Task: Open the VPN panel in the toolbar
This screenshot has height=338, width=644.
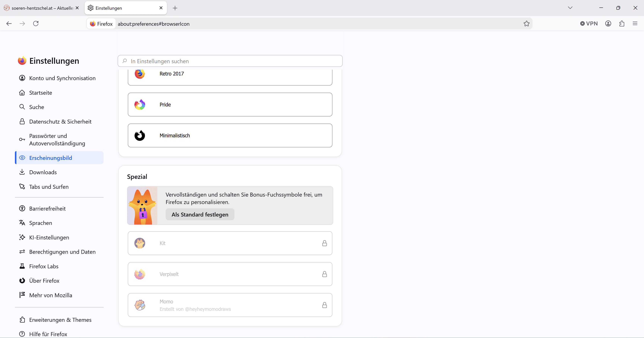Action: (x=589, y=23)
